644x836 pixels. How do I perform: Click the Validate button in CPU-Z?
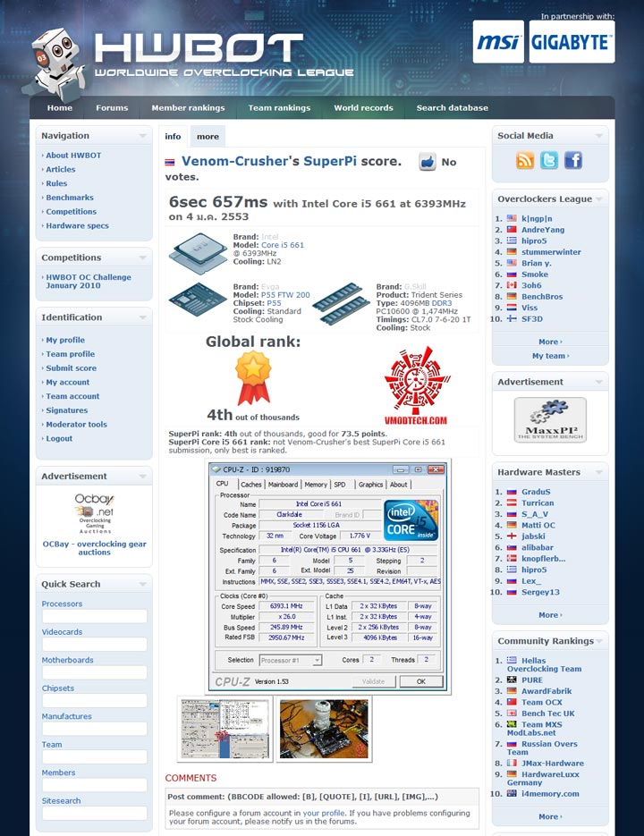pos(374,681)
